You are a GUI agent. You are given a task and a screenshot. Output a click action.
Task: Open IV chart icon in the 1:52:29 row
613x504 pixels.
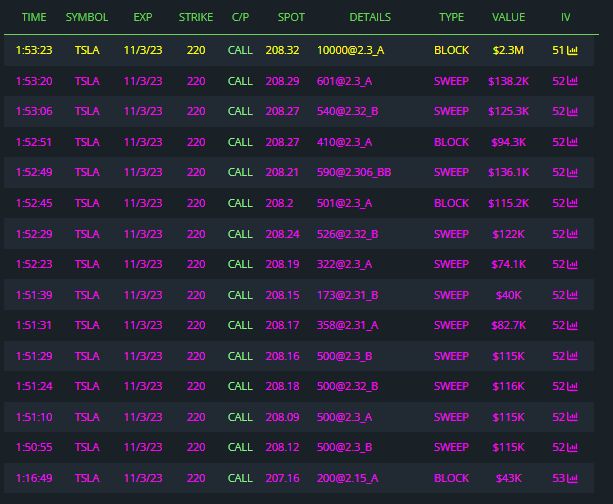tap(572, 234)
